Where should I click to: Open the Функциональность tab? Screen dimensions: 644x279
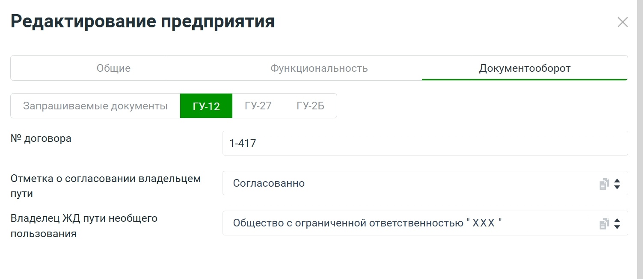pyautogui.click(x=319, y=68)
